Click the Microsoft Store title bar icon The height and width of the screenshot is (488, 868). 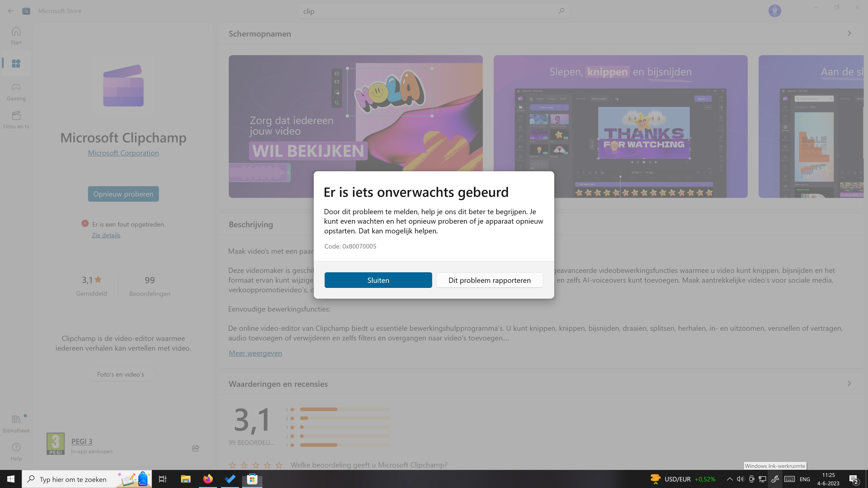point(26,11)
